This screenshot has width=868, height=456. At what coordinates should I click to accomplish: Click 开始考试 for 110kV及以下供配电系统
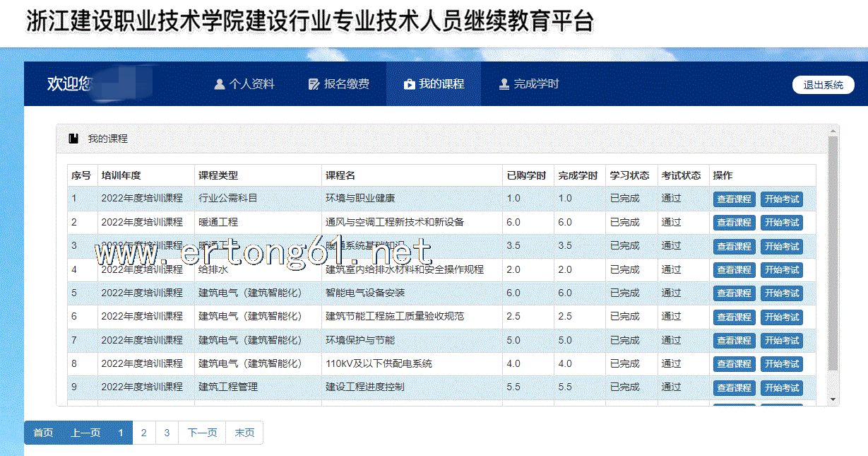782,364
